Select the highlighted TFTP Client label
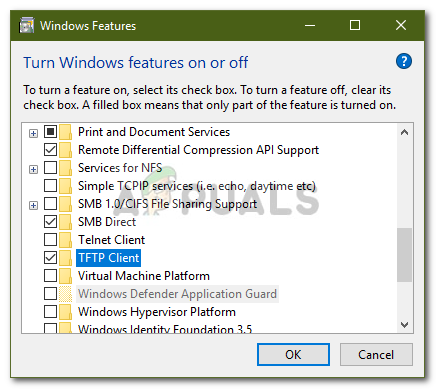The width and height of the screenshot is (436, 389). pos(109,258)
